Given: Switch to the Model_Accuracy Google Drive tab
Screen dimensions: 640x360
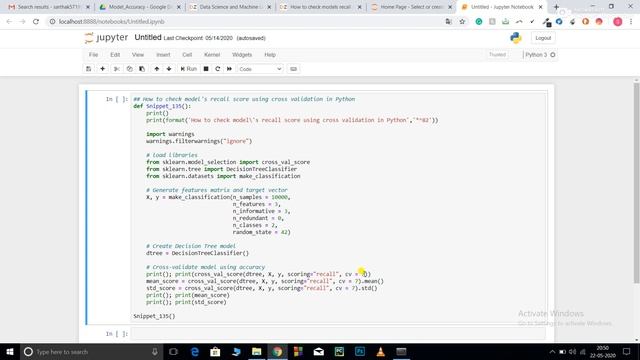Looking at the screenshot, I should 139,7.
